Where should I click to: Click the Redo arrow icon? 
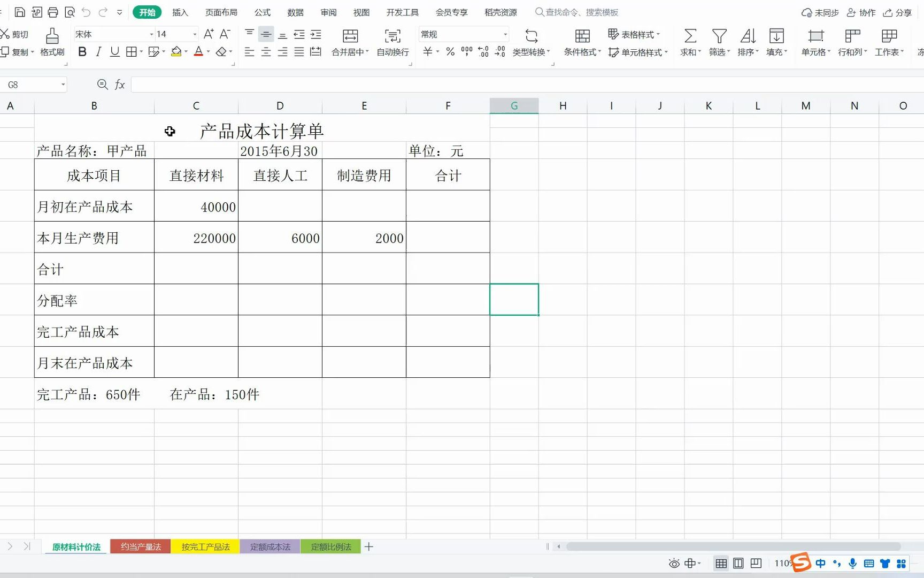[x=103, y=12]
